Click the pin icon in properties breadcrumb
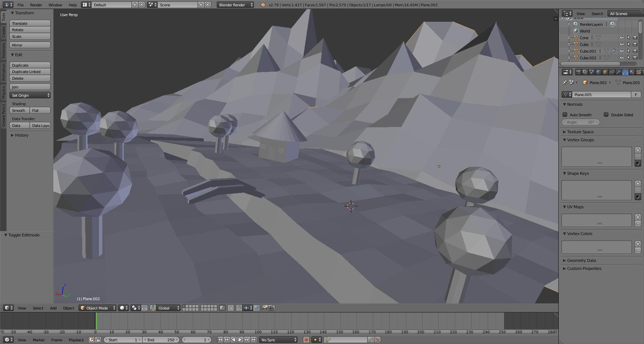The width and height of the screenshot is (644, 344). click(565, 82)
